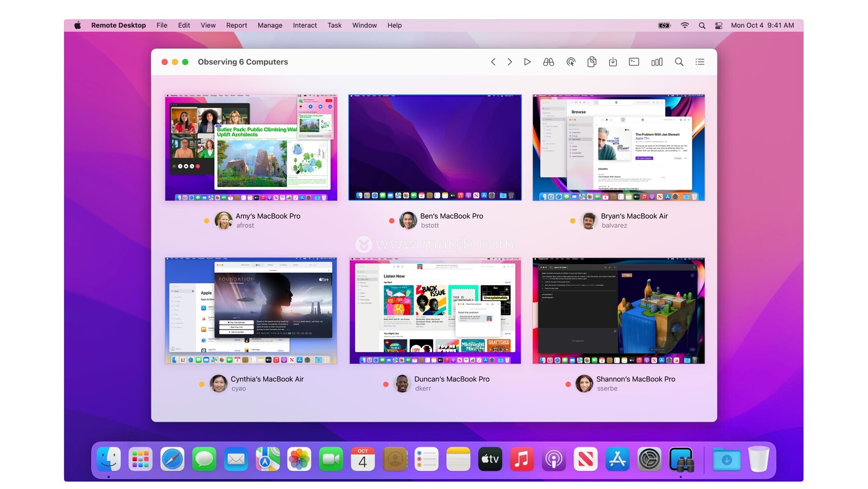Click the Control toolbar icon
The image size is (868, 489).
[x=571, y=62]
